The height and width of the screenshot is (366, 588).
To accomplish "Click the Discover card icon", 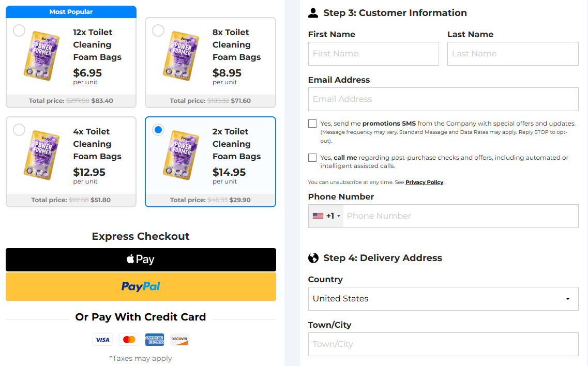I will tap(179, 339).
